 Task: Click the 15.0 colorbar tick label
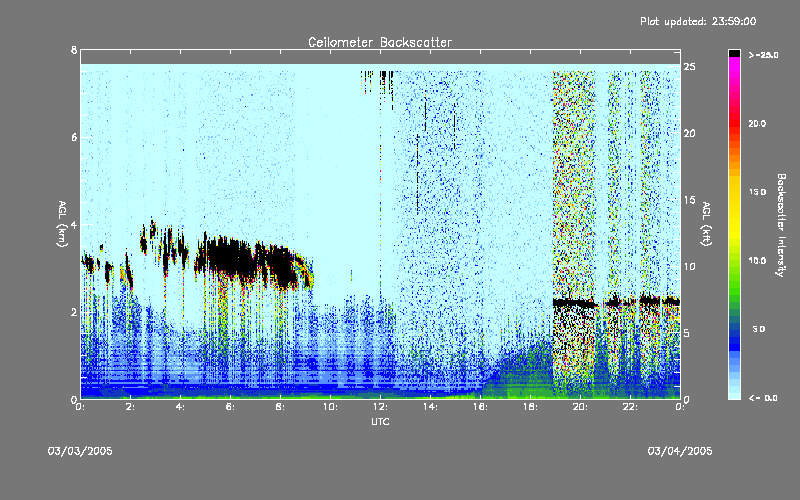[757, 192]
